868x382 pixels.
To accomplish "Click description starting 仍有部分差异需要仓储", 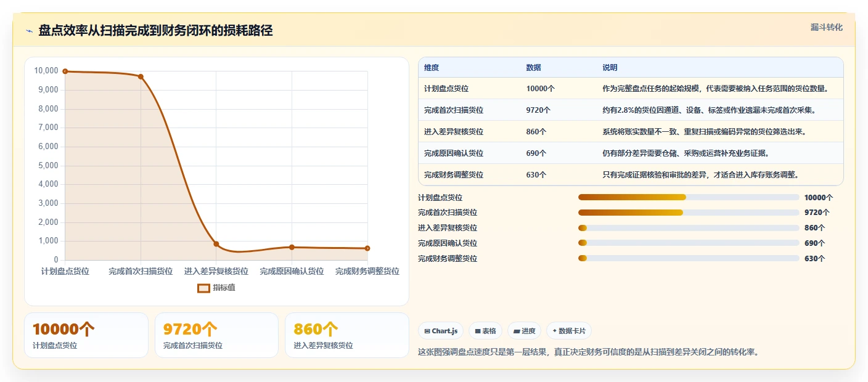I will coord(686,153).
